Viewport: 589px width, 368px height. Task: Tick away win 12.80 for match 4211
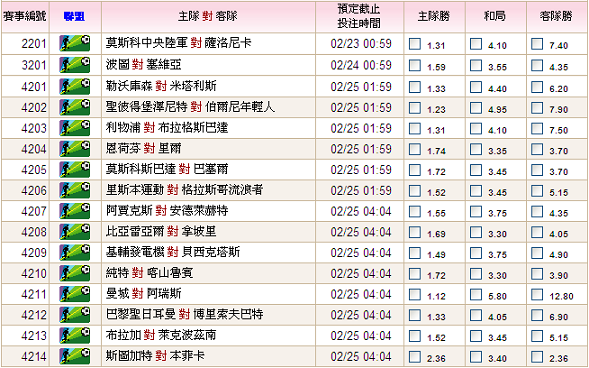point(537,295)
